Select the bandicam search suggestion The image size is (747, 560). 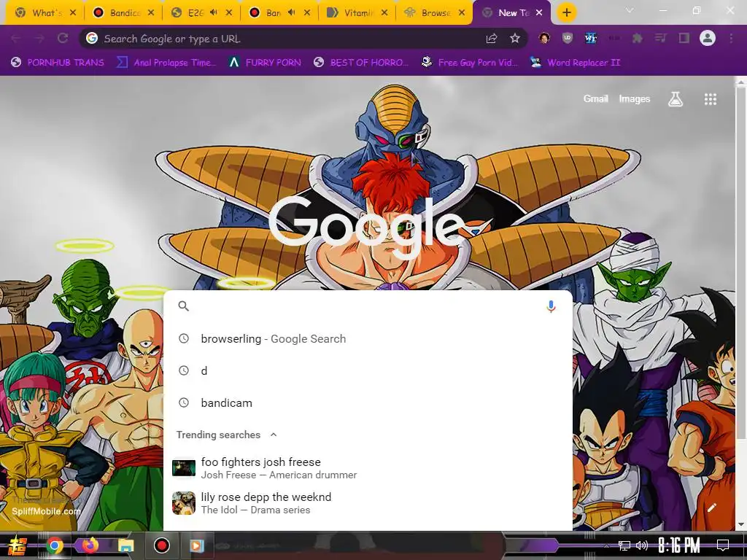tap(368, 402)
